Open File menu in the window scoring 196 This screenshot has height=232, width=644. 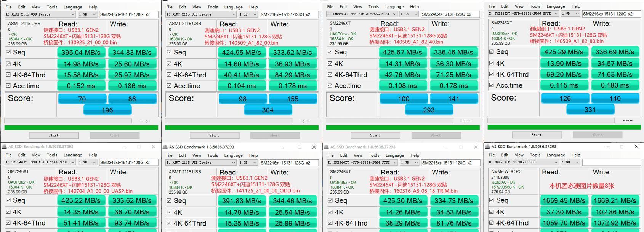click(x=9, y=7)
